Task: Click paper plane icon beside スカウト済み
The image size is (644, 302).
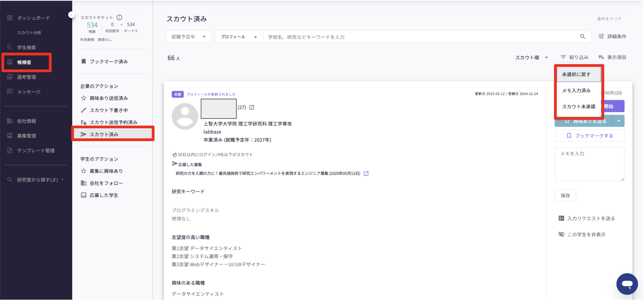Action: (84, 134)
